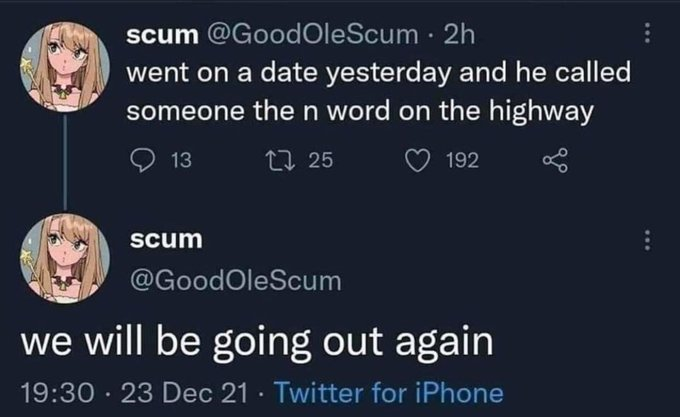Click the "2h" timestamp on top tweet
Viewport: 680px width, 417px height.
click(x=461, y=35)
